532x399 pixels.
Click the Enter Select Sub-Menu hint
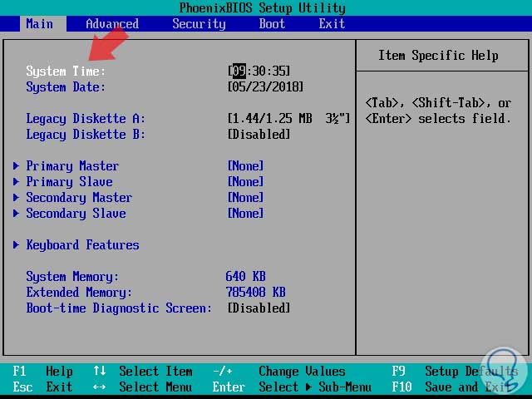(x=292, y=387)
